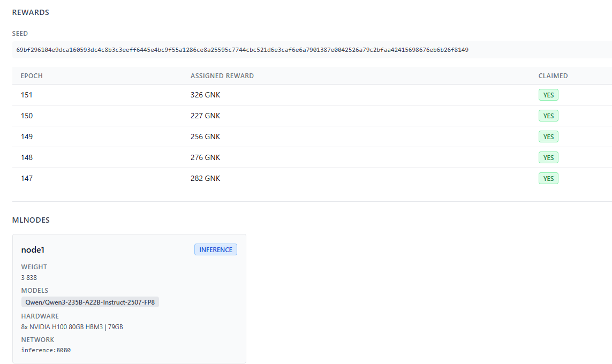Click the YES badge for epoch 149
This screenshot has height=364, width=612.
(548, 137)
